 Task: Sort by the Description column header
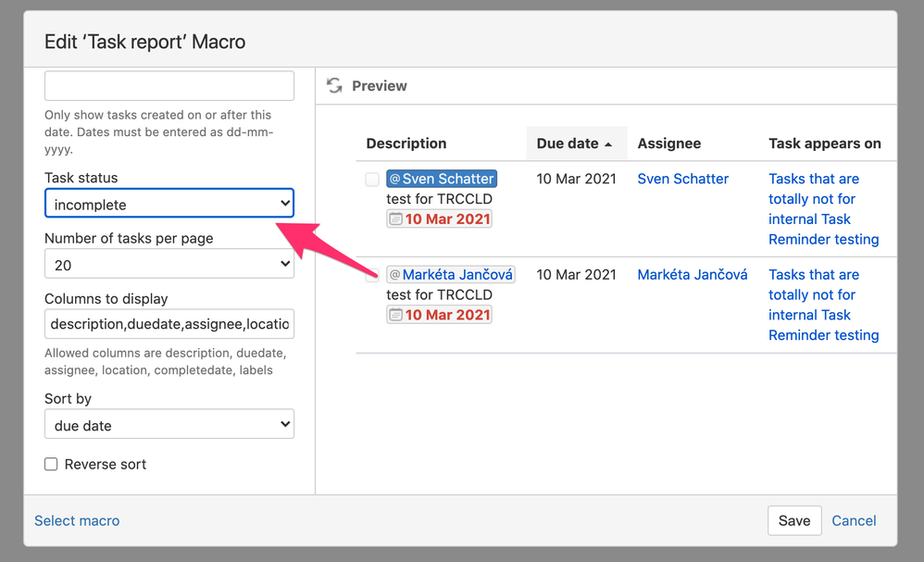(406, 144)
